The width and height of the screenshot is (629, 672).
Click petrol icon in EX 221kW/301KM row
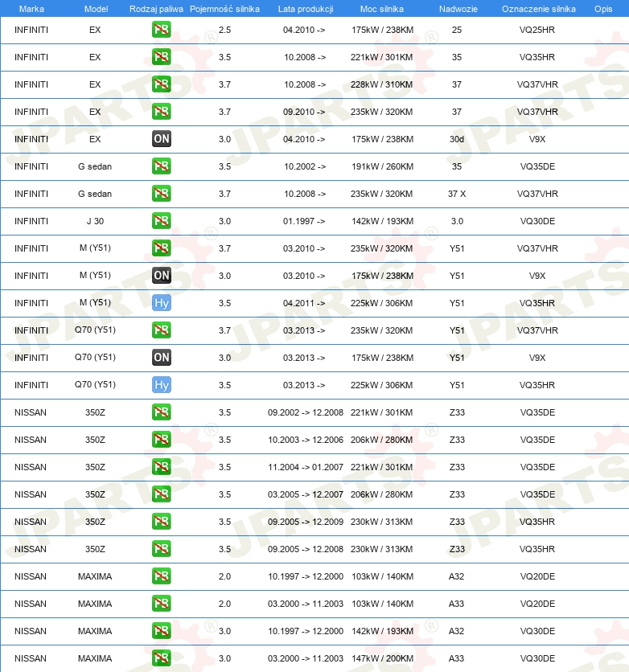tap(161, 57)
